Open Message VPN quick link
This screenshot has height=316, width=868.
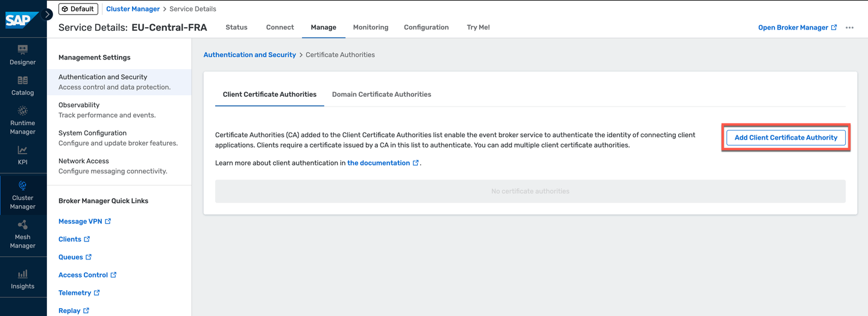(80, 222)
